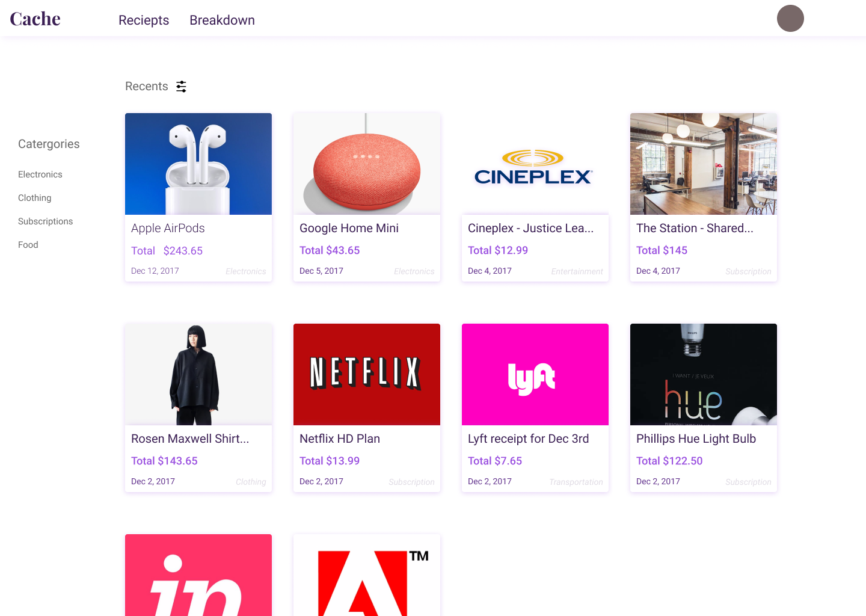Click Total $145 on The Station card
This screenshot has height=616, width=866.
662,251
